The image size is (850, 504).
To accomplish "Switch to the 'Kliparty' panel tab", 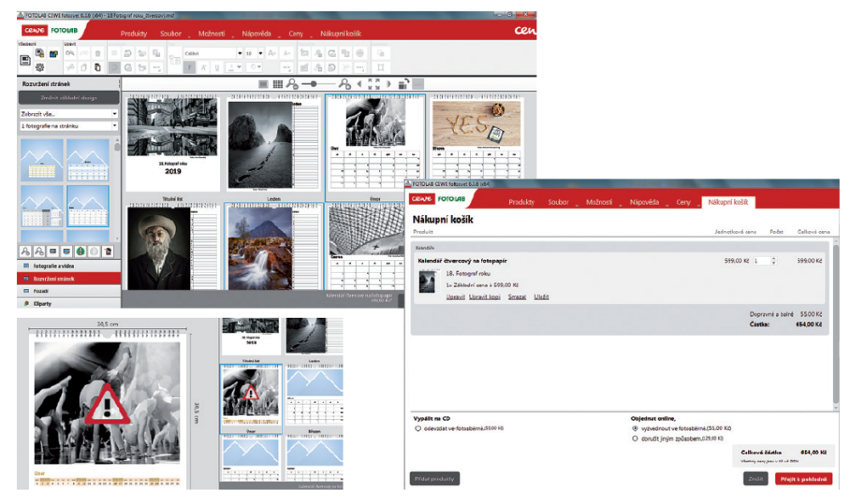I will point(69,303).
